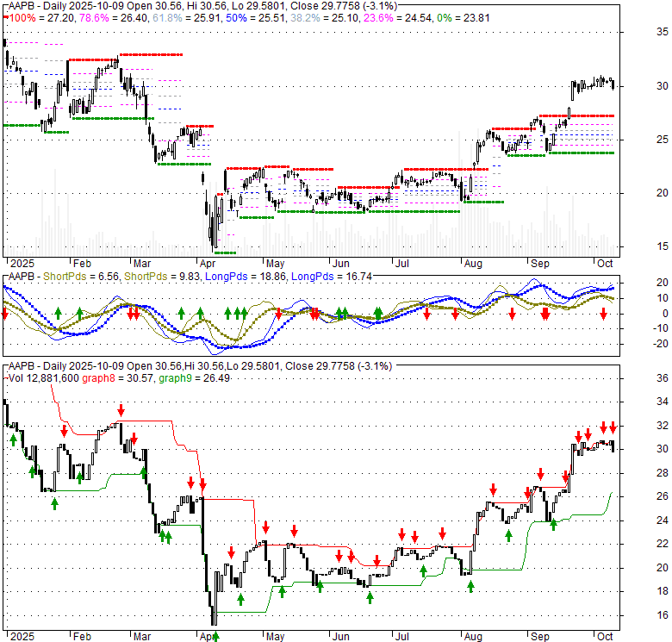Select the LongPds = 18.86 legend entry
The height and width of the screenshot is (642, 672).
246,277
